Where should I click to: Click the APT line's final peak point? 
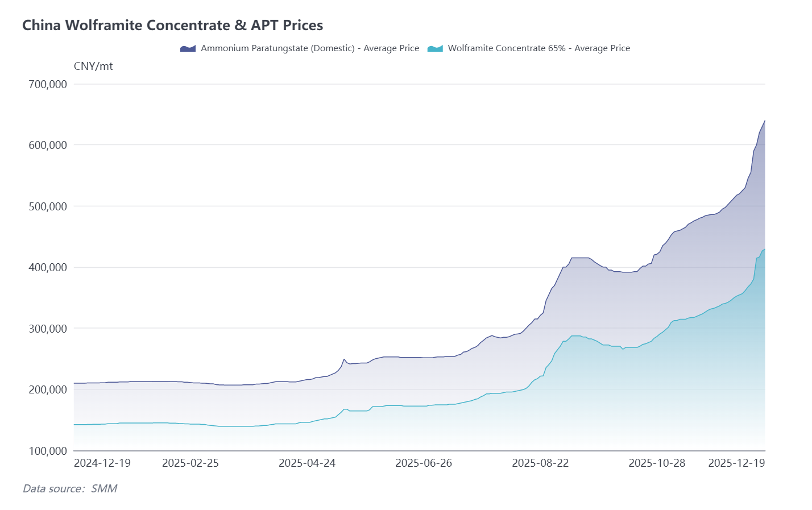(764, 121)
